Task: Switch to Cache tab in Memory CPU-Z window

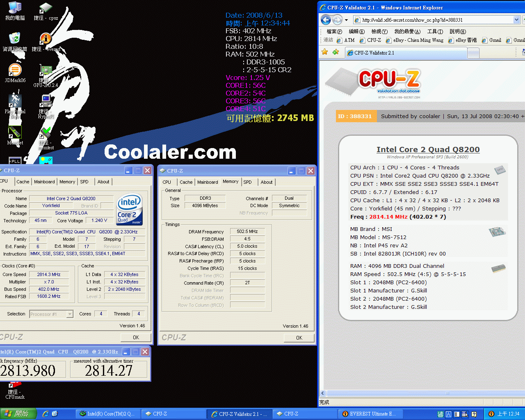Action: (x=186, y=182)
